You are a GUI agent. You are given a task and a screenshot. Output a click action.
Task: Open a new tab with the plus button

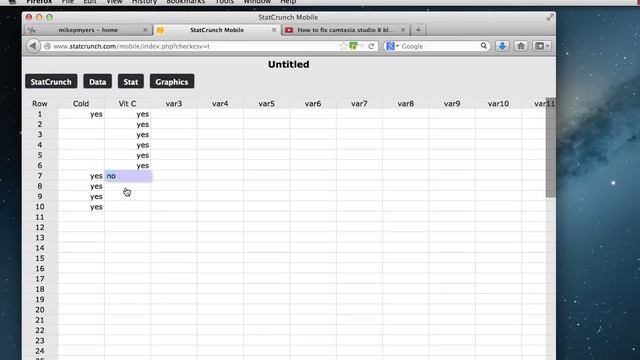point(418,30)
